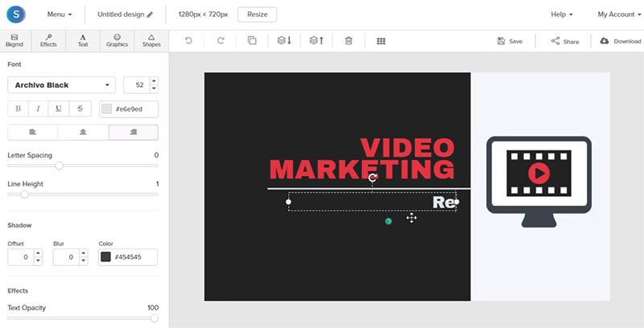Click the undo arrow icon
This screenshot has height=328, width=644.
[x=188, y=41]
